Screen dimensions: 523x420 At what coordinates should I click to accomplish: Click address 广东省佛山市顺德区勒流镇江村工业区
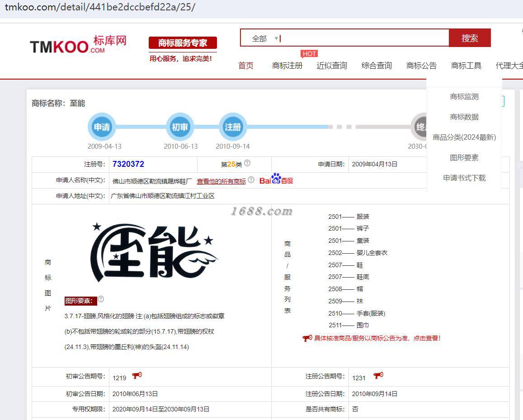click(x=162, y=196)
